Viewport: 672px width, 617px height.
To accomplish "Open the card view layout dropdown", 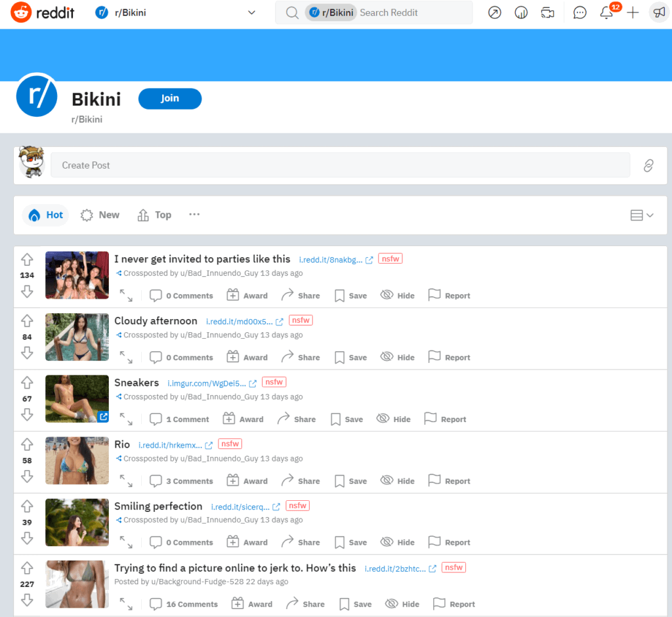I will coord(642,215).
